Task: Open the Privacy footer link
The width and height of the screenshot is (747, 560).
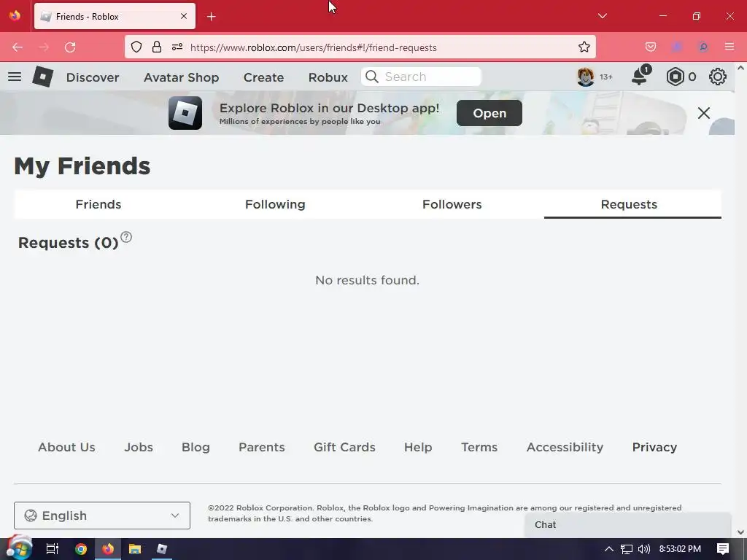Action: (x=654, y=447)
